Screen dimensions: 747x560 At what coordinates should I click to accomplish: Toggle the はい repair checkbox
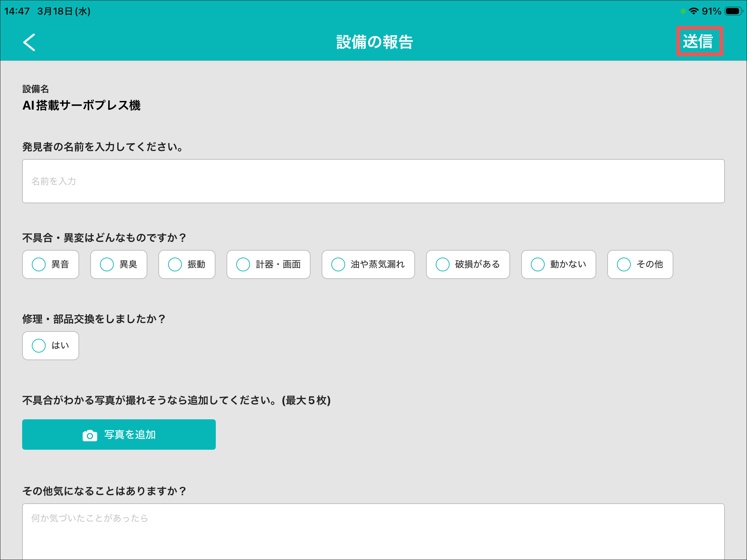coord(51,346)
